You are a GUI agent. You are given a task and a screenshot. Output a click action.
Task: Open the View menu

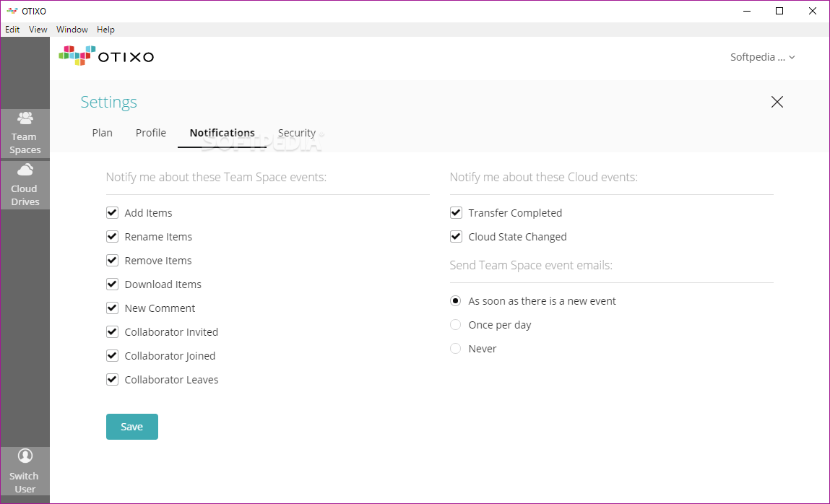pyautogui.click(x=38, y=30)
